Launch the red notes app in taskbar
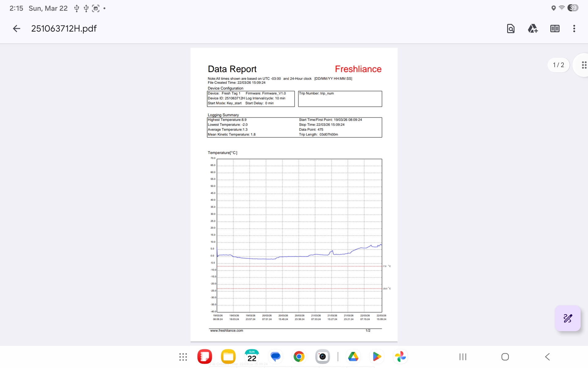The width and height of the screenshot is (588, 368). coord(205,357)
